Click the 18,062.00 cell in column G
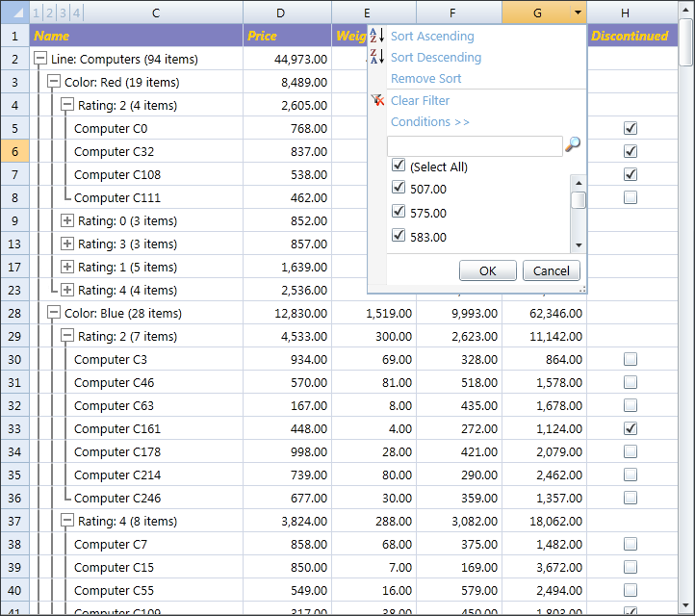695x616 pixels. tap(544, 521)
